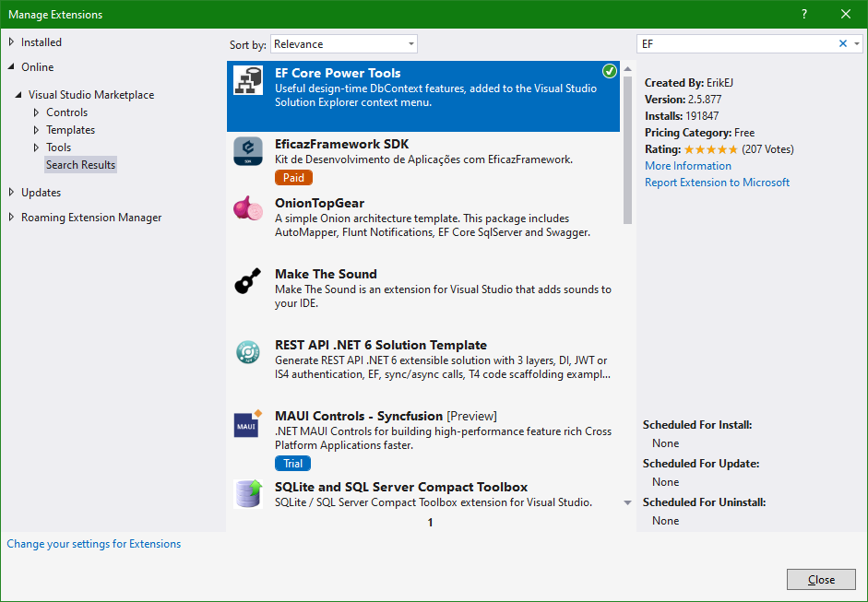Image resolution: width=868 pixels, height=602 pixels.
Task: Click the REST API .NET 6 template icon
Action: pyautogui.click(x=247, y=352)
